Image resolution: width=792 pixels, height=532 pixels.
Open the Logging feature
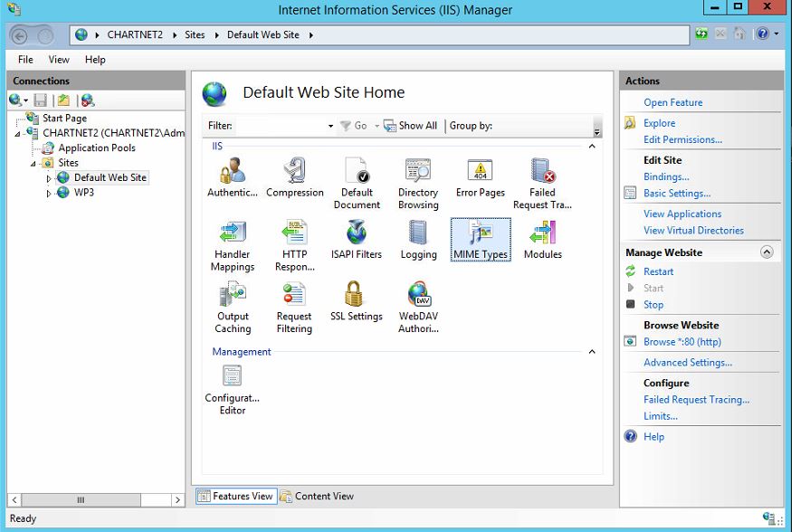pyautogui.click(x=418, y=240)
